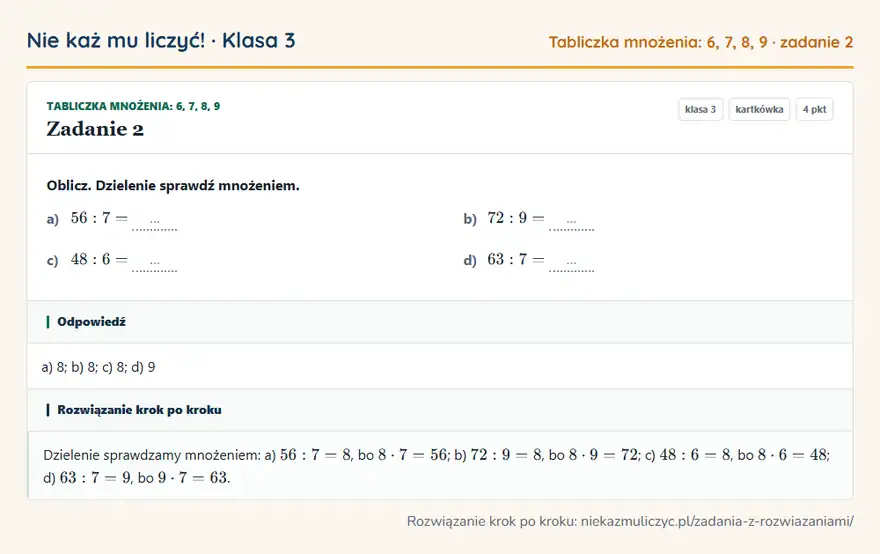
Task: Click the 'Nie każ mu liczyć! · Klasa 3' title
Action: tap(161, 41)
